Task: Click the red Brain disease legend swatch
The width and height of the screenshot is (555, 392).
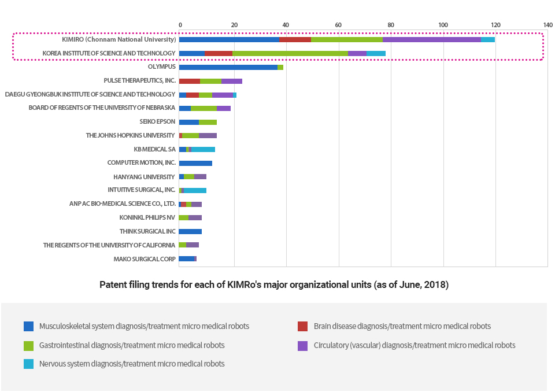Action: point(302,326)
